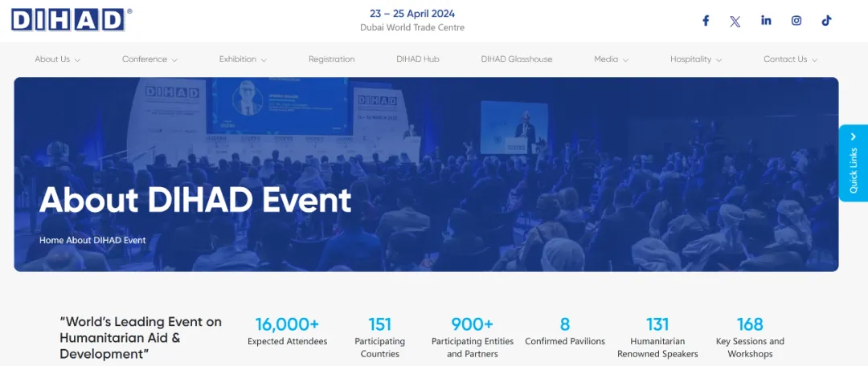Click the 131 speakers figure
Screen dimensions: 868x366
pos(657,324)
